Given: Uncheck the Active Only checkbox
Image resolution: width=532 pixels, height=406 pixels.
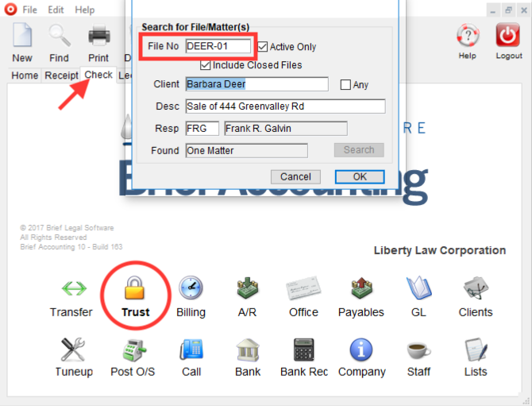Looking at the screenshot, I should coord(263,47).
